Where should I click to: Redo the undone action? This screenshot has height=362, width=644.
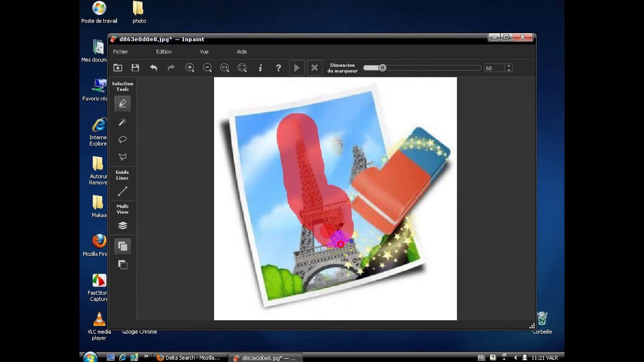171,68
